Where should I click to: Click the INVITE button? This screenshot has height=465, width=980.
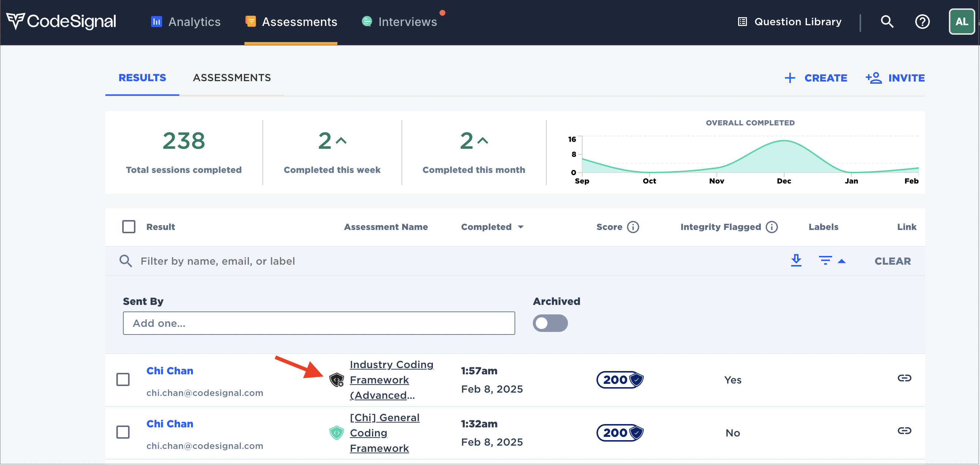tap(895, 78)
